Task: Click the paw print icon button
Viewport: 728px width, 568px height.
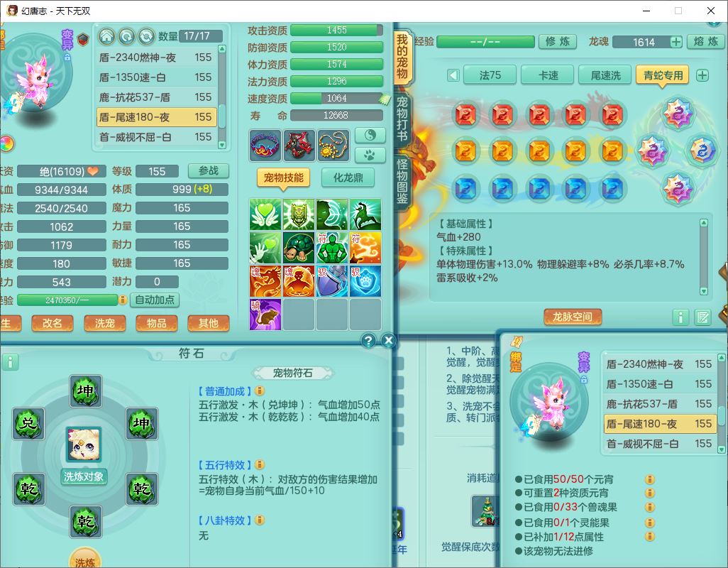Action: point(370,154)
